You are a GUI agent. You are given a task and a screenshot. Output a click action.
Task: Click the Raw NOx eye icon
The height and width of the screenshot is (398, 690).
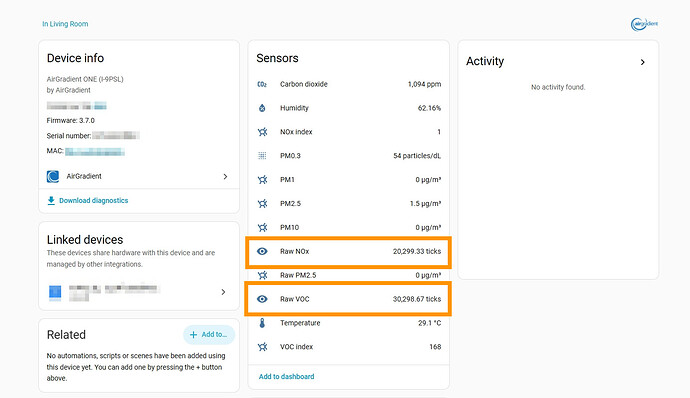[262, 251]
